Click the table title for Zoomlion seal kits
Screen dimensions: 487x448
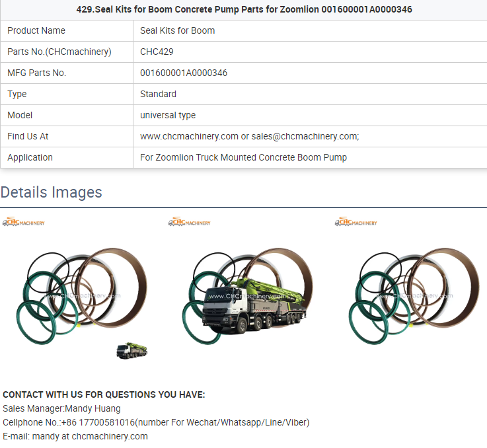pyautogui.click(x=243, y=10)
